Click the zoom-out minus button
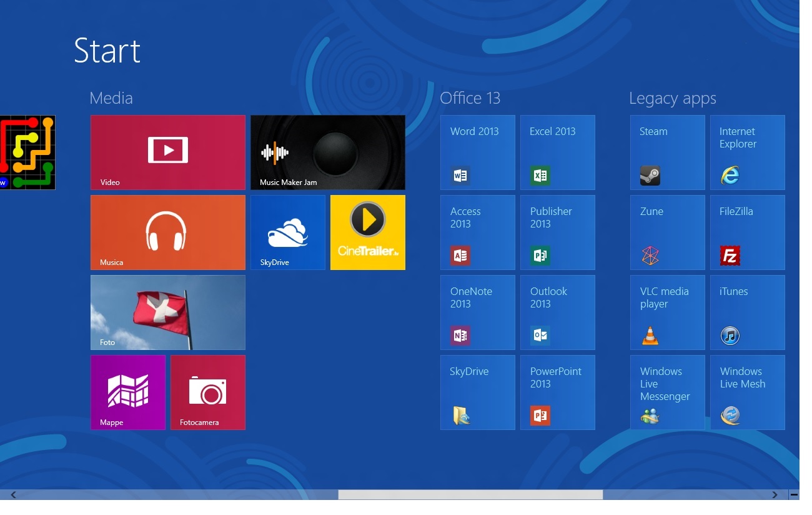 794,495
